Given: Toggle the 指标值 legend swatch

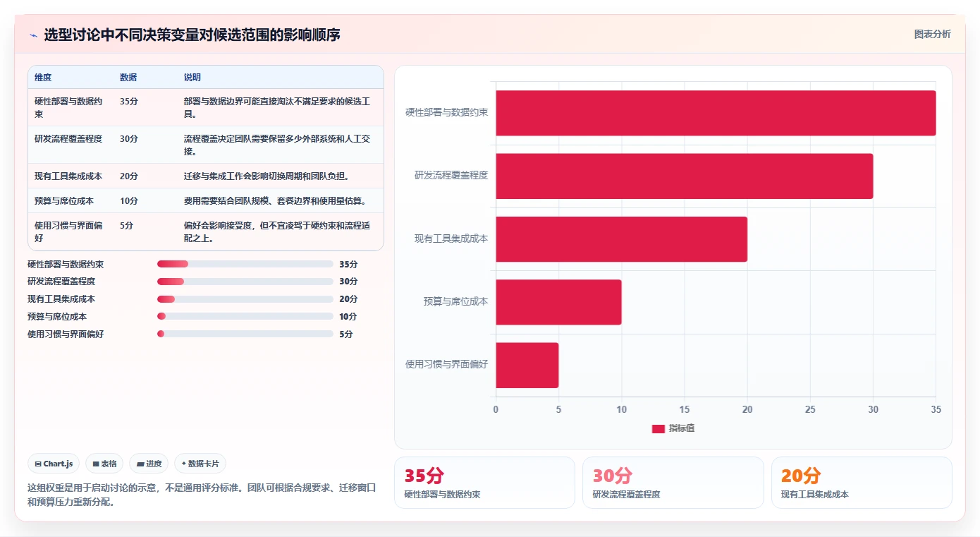Looking at the screenshot, I should tap(658, 428).
